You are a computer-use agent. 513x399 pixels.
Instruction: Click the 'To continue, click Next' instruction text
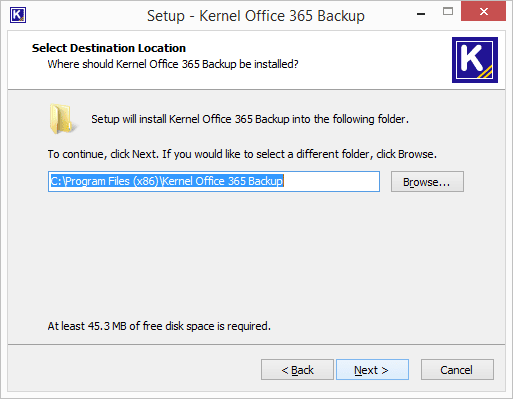[x=242, y=154]
